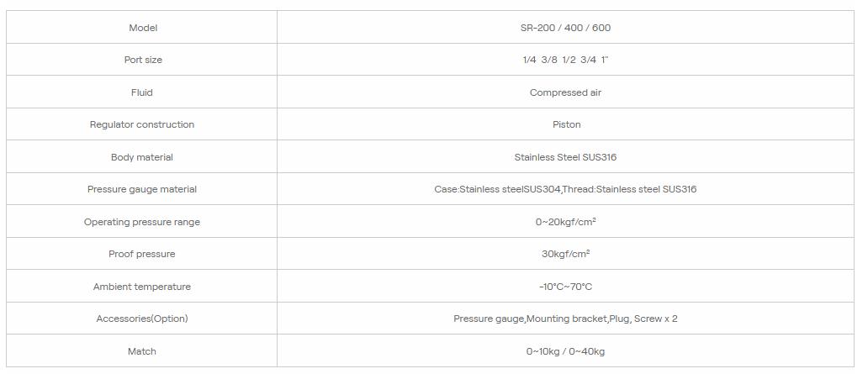Image resolution: width=868 pixels, height=374 pixels.
Task: Click the Body material label
Action: point(142,157)
